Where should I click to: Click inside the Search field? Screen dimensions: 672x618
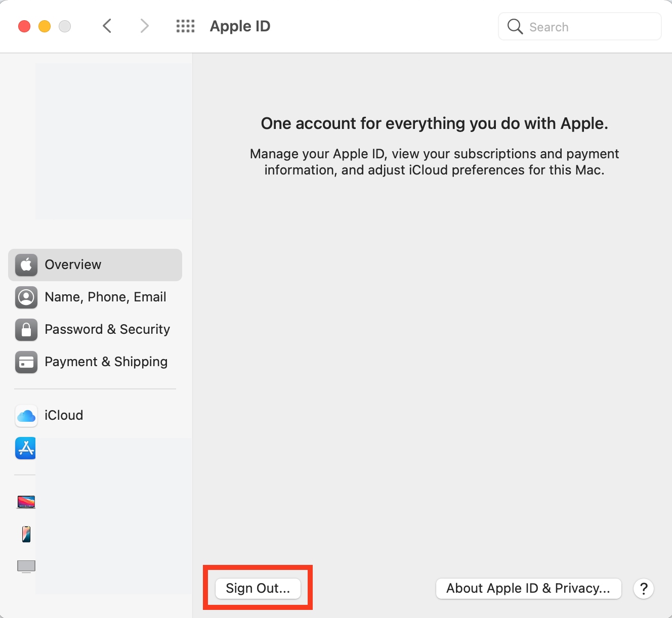coord(567,26)
